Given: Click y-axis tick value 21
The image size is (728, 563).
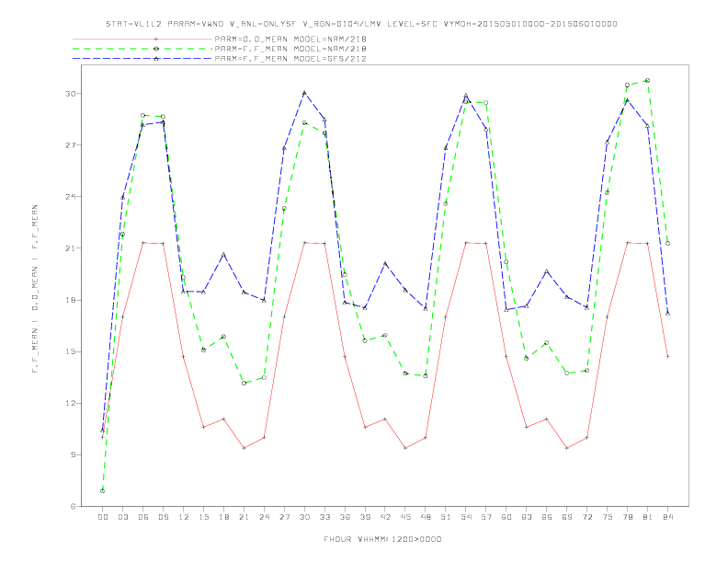Looking at the screenshot, I should click(x=70, y=248).
